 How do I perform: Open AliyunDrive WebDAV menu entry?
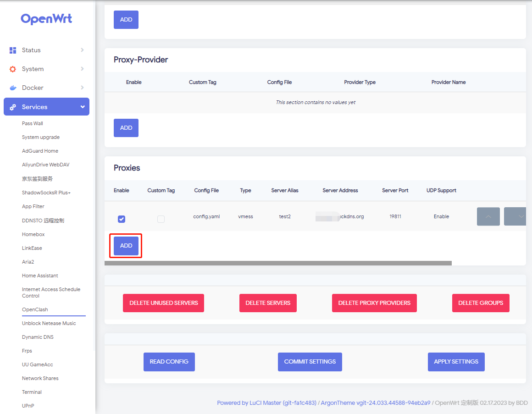(46, 165)
